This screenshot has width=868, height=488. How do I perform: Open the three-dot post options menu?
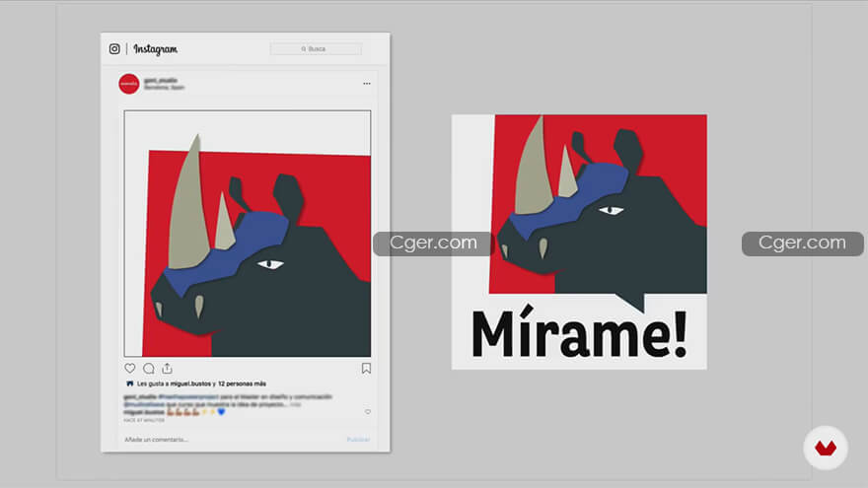click(367, 84)
